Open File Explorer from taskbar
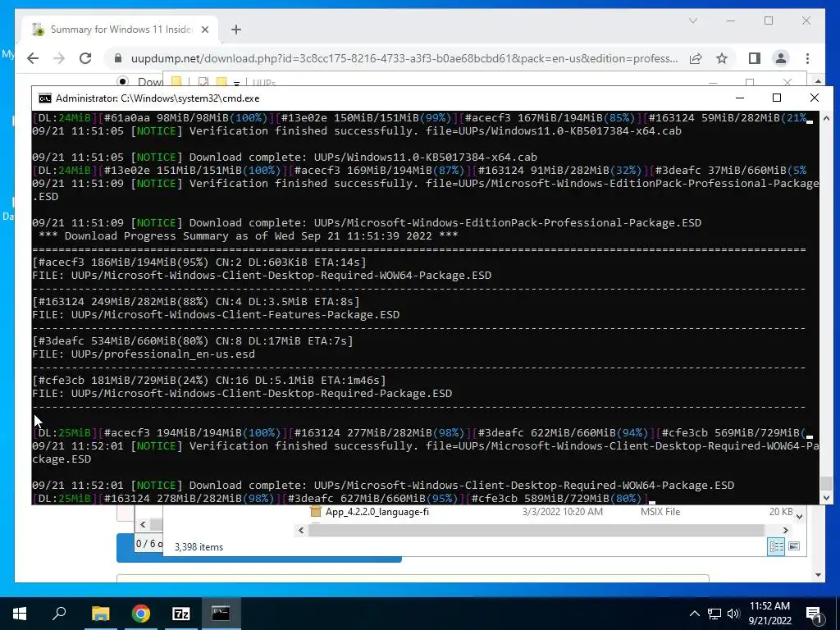 click(x=100, y=614)
